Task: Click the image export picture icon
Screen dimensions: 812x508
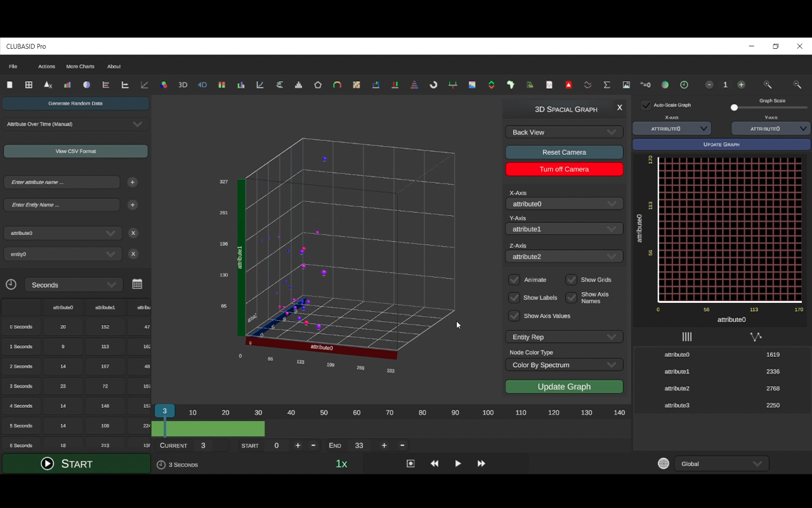Action: point(626,85)
